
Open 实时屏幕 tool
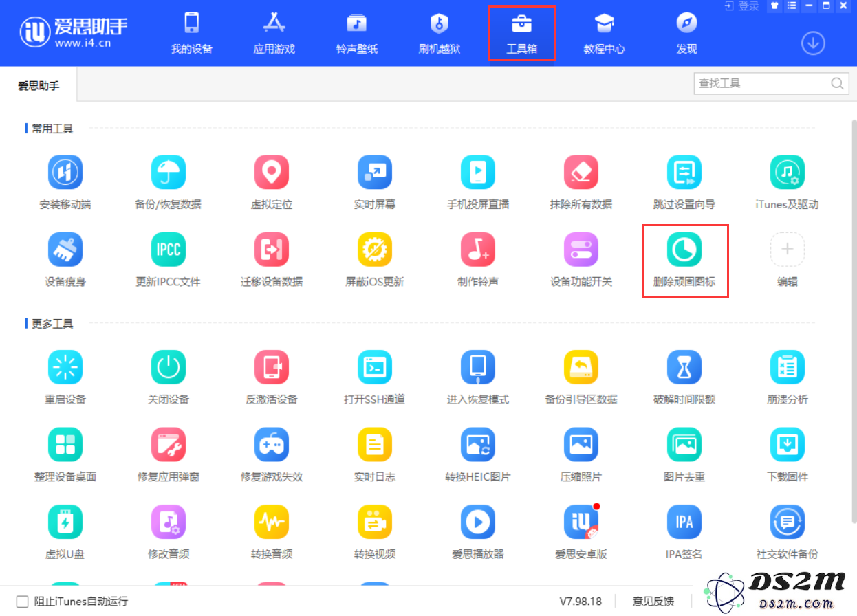(375, 181)
